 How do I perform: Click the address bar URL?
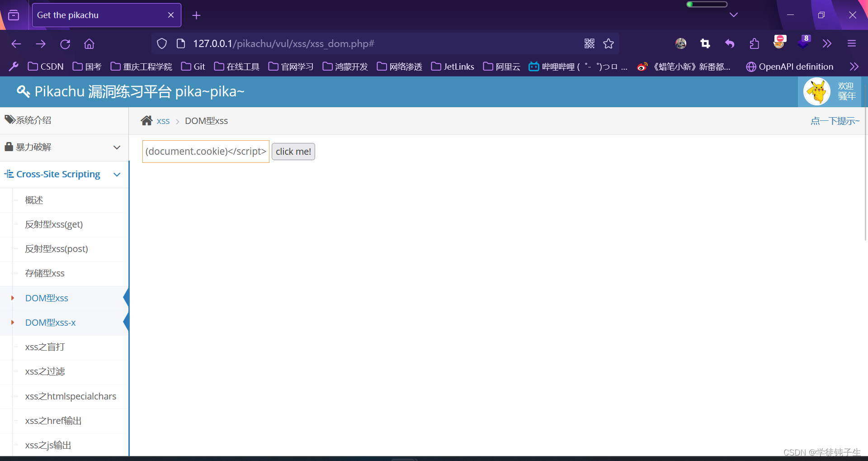(x=283, y=43)
